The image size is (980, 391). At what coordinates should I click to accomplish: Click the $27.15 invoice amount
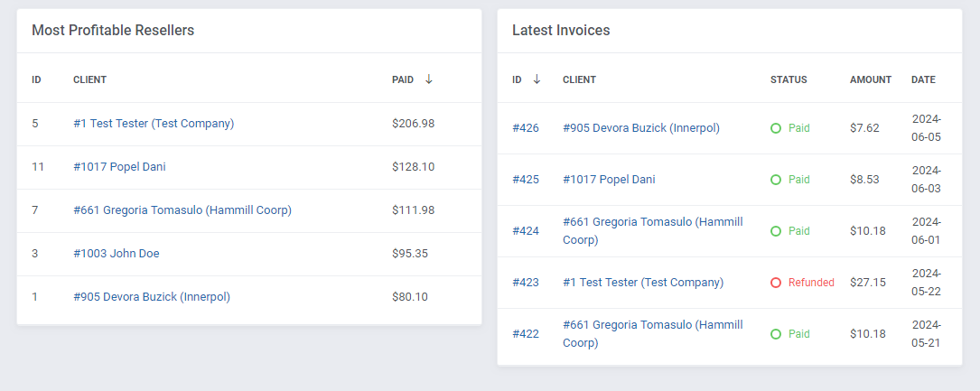[868, 283]
